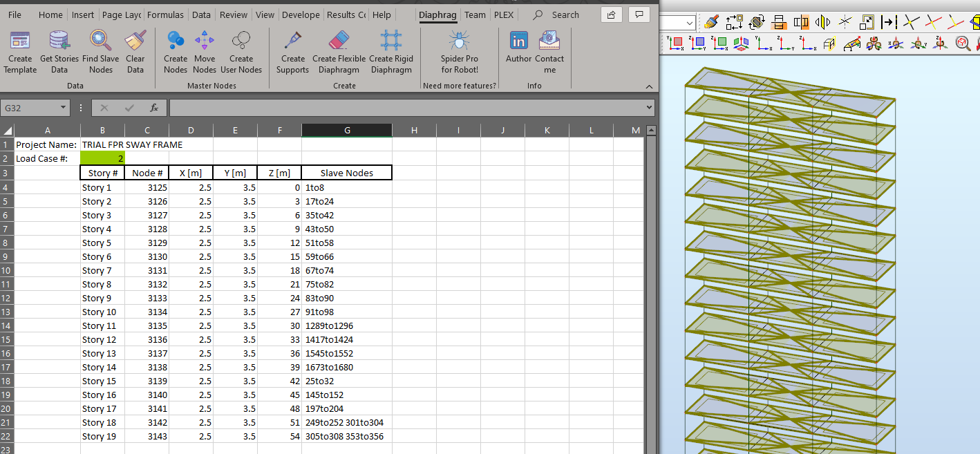Click the paintbrush icon in Robot toolbar
The image size is (980, 454).
(x=713, y=23)
